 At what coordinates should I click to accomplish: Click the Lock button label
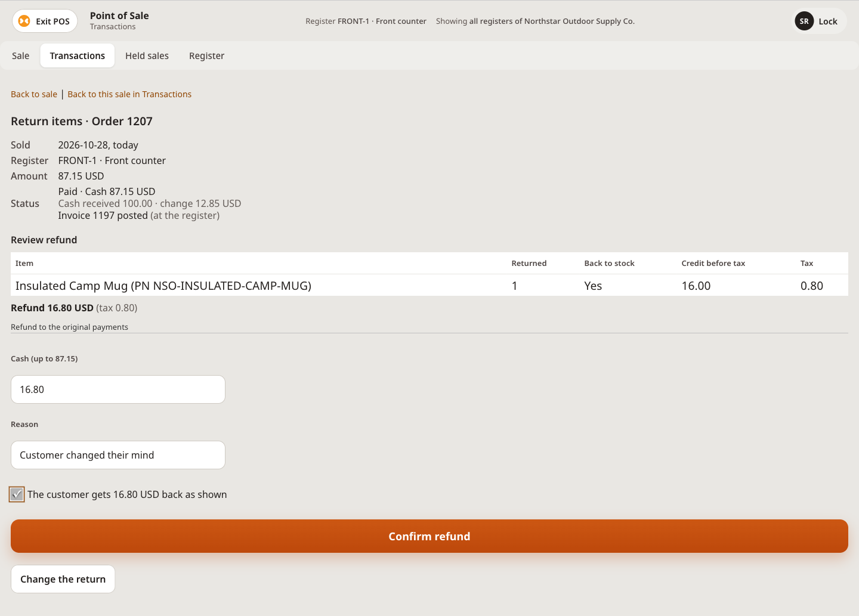[828, 21]
